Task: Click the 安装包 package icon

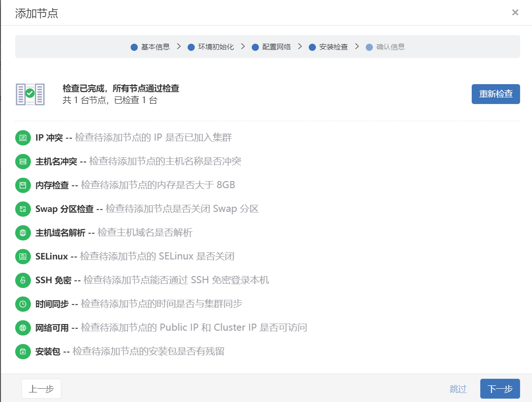Action: 22,351
